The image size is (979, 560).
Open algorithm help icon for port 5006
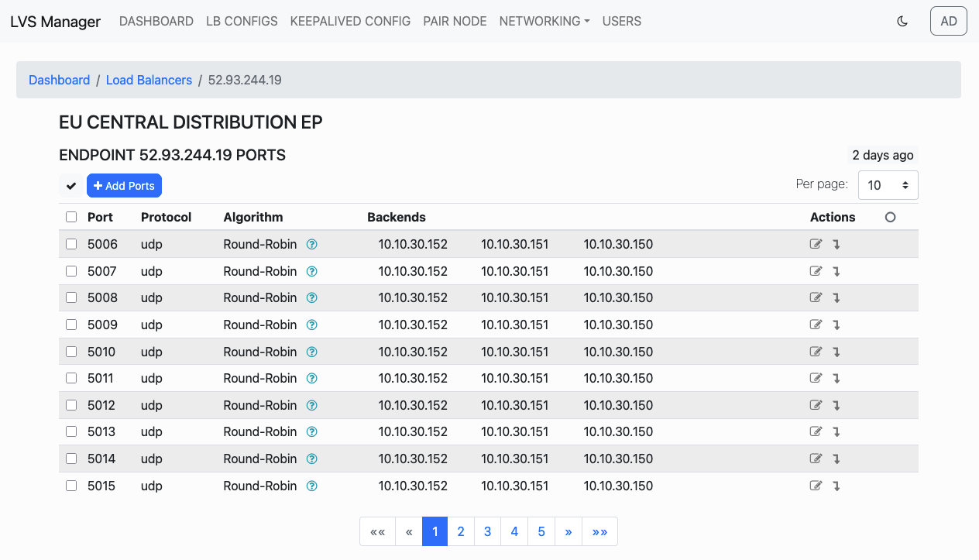pos(312,245)
